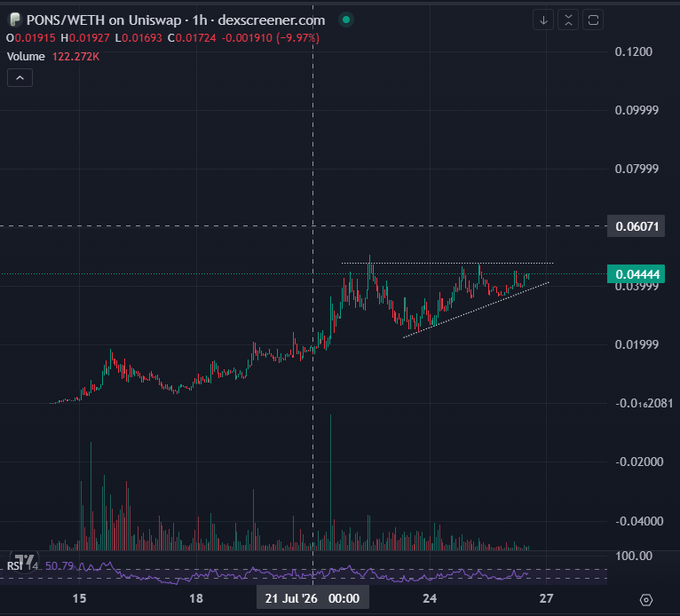Open chart settings gear at bottom right
Image resolution: width=680 pixels, height=616 pixels.
tap(646, 600)
